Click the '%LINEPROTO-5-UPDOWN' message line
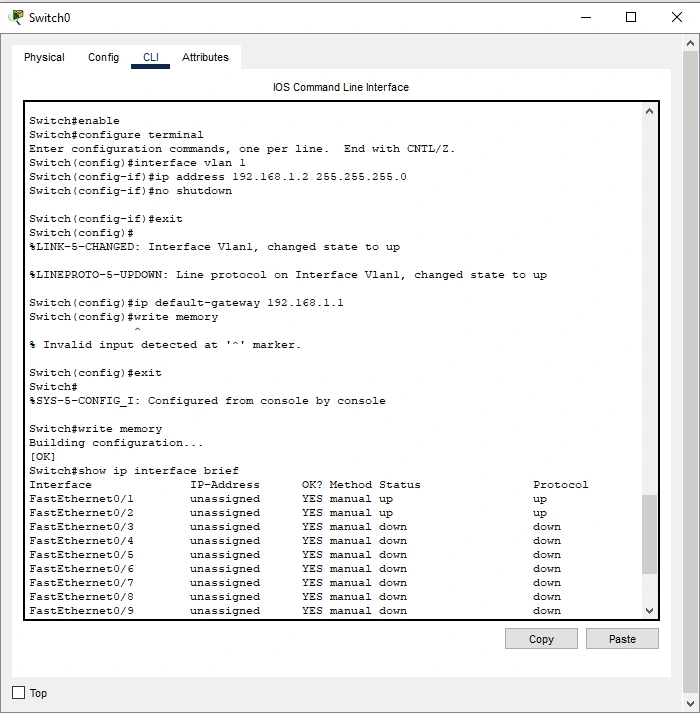The image size is (700, 713). (288, 275)
